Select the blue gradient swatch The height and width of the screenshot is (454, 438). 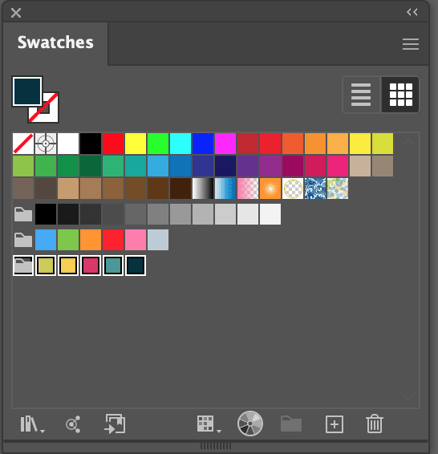coord(225,188)
